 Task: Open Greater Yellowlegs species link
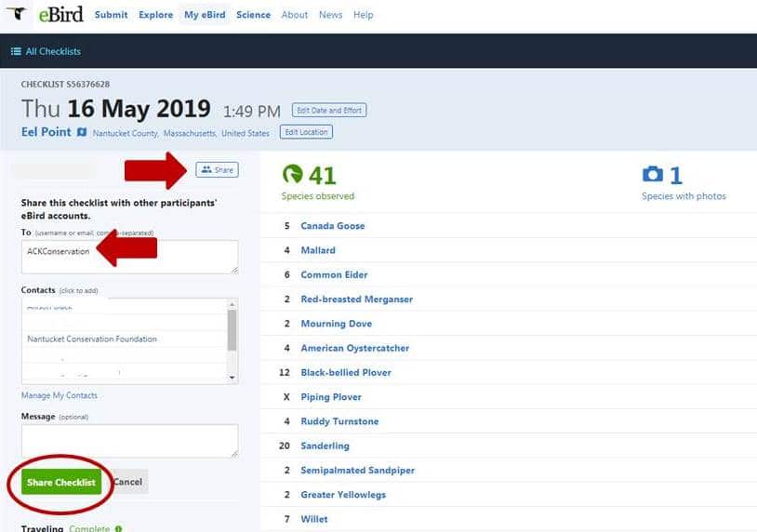(343, 495)
